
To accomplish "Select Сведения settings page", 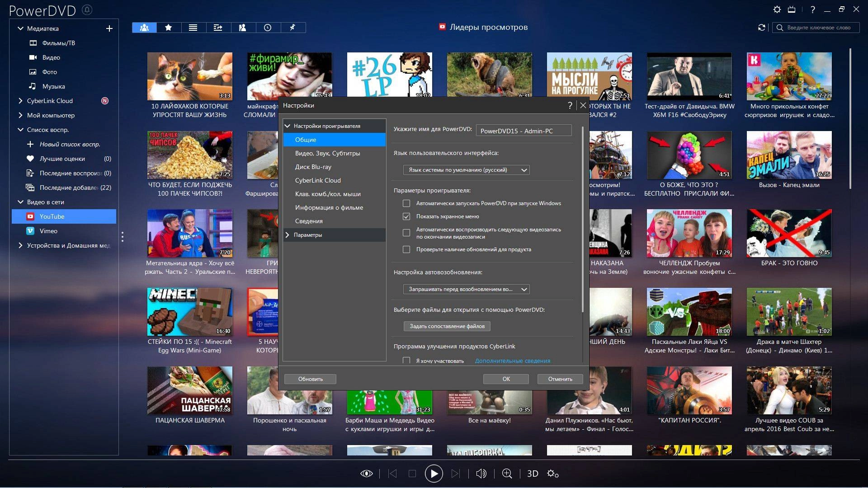I will pyautogui.click(x=335, y=221).
